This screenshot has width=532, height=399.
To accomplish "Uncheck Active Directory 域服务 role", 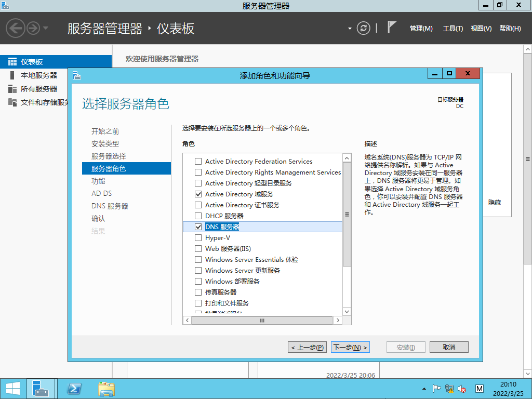I will 198,194.
